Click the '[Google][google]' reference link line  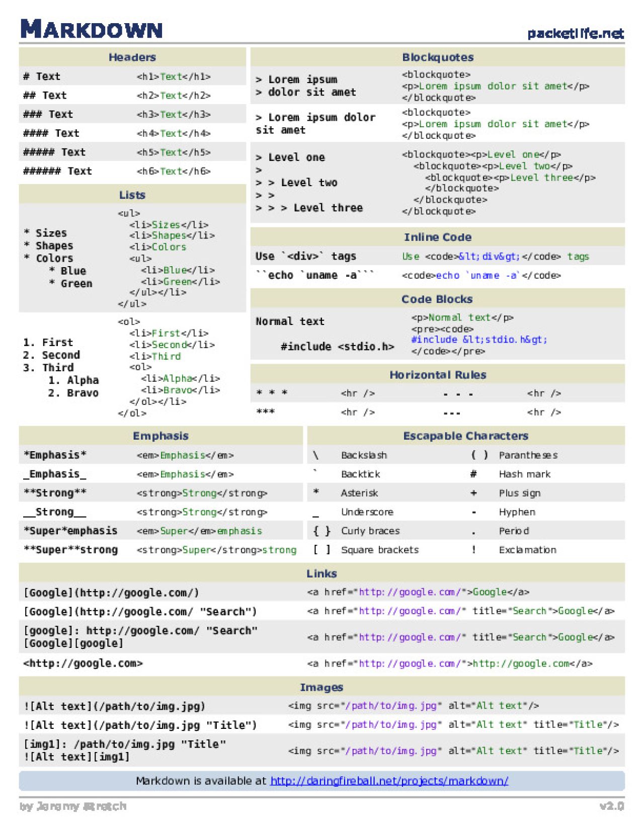click(73, 643)
